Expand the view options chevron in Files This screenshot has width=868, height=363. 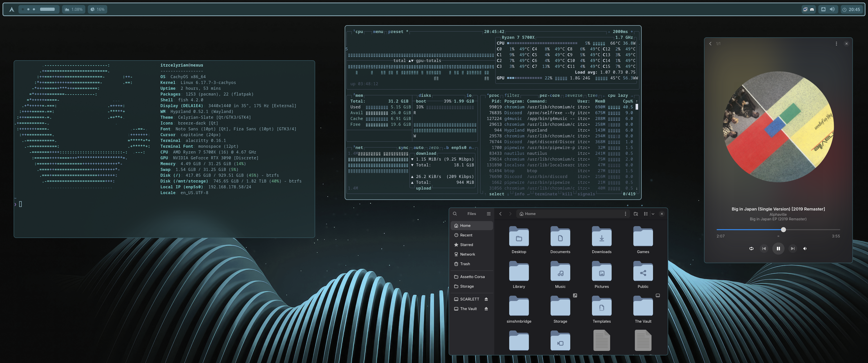click(653, 214)
